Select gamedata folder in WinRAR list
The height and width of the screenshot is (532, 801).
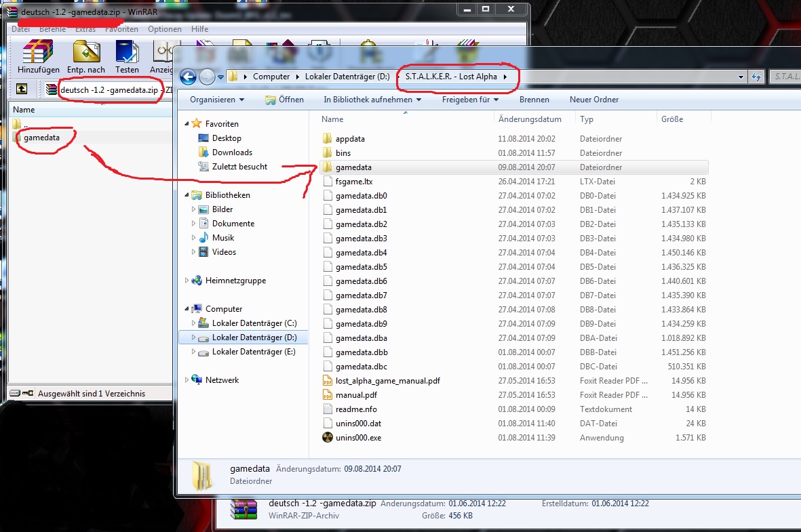coord(41,138)
